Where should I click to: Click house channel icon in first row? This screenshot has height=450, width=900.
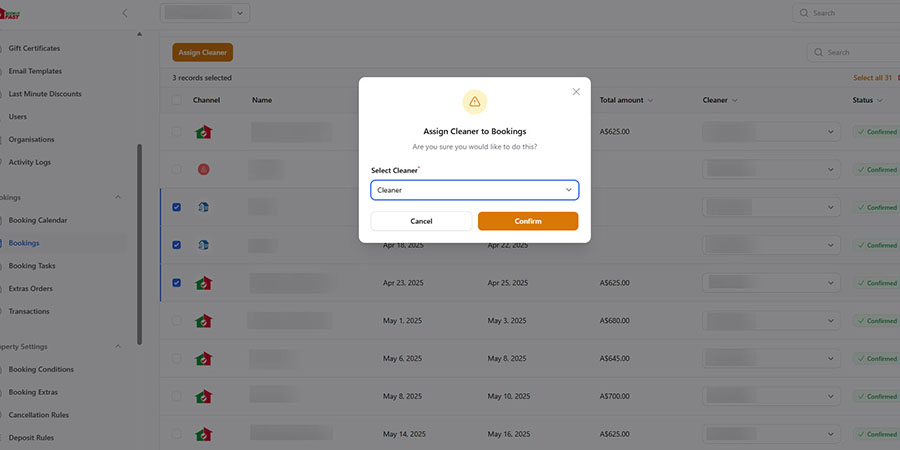pos(204,132)
